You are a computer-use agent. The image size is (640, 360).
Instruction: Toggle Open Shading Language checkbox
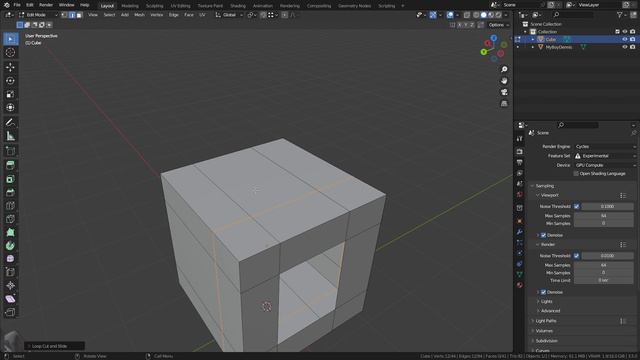click(x=576, y=173)
